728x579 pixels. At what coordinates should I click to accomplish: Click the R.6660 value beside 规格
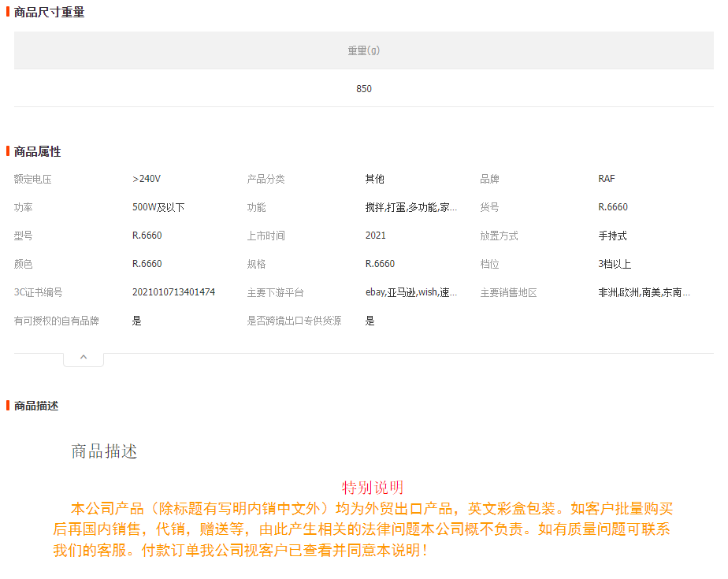[380, 264]
